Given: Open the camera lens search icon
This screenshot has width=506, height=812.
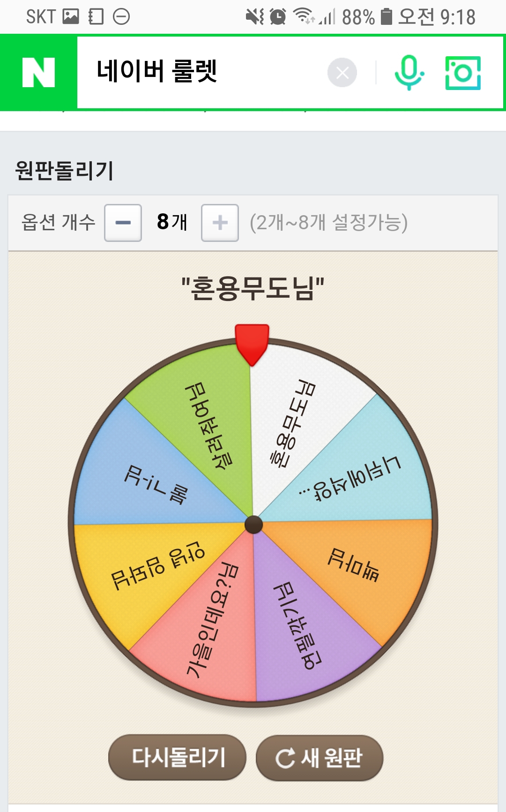Looking at the screenshot, I should (463, 73).
